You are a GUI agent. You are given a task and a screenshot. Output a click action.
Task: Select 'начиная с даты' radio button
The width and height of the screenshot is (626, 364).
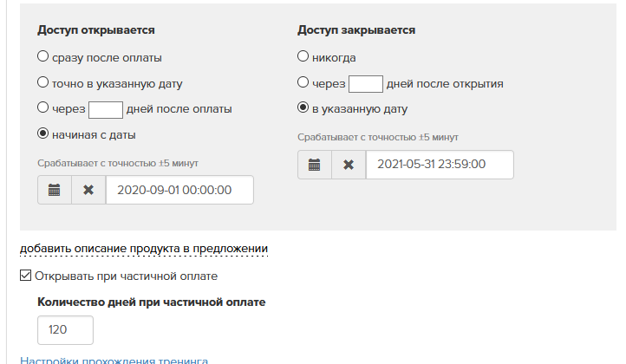pyautogui.click(x=42, y=134)
